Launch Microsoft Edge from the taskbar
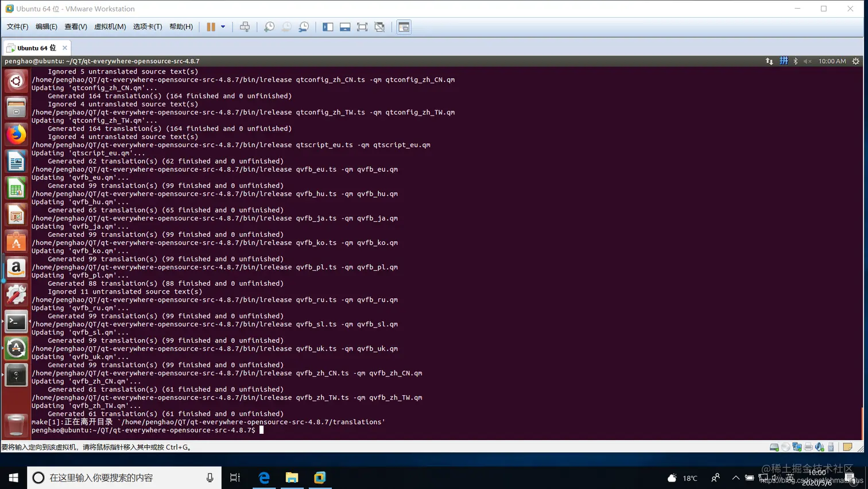 click(x=264, y=478)
